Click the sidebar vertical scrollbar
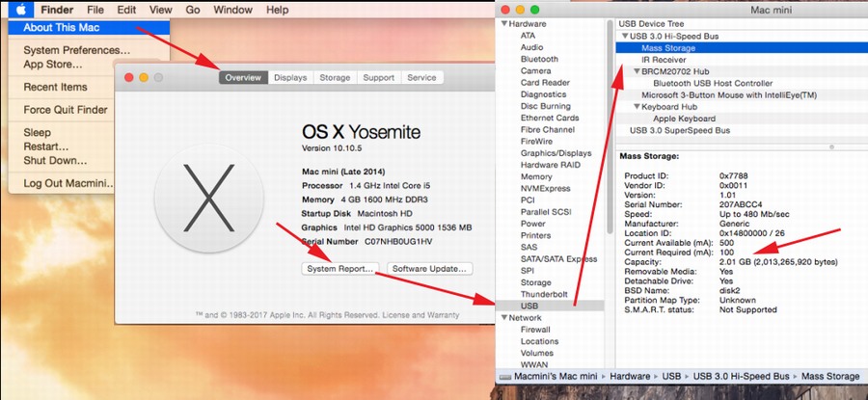Viewport: 868px width, 400px height. point(610,127)
